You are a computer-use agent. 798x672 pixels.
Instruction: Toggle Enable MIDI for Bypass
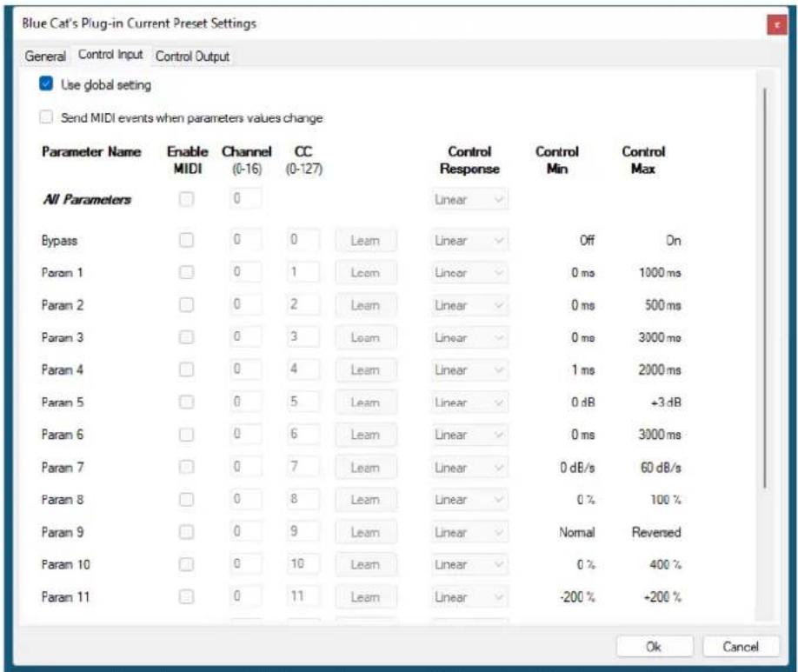point(186,240)
